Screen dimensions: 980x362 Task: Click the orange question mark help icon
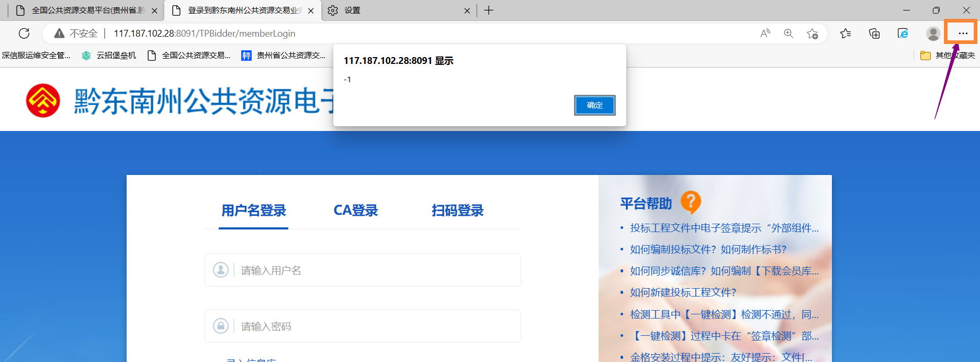pyautogui.click(x=691, y=202)
